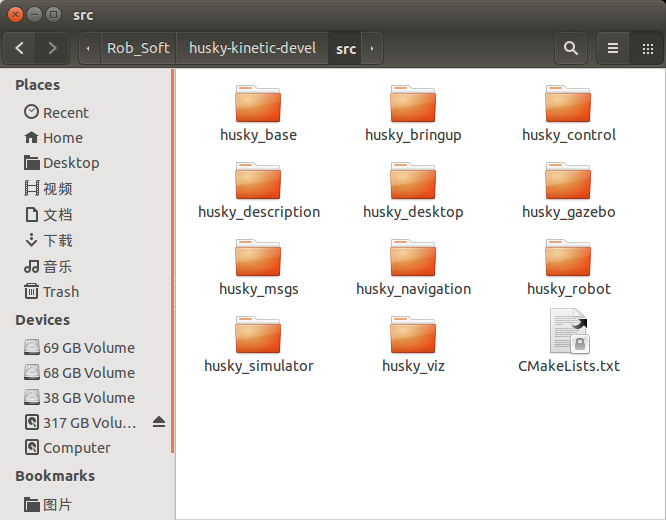This screenshot has width=666, height=520.
Task: Expand path bar left arrow
Action: point(88,48)
